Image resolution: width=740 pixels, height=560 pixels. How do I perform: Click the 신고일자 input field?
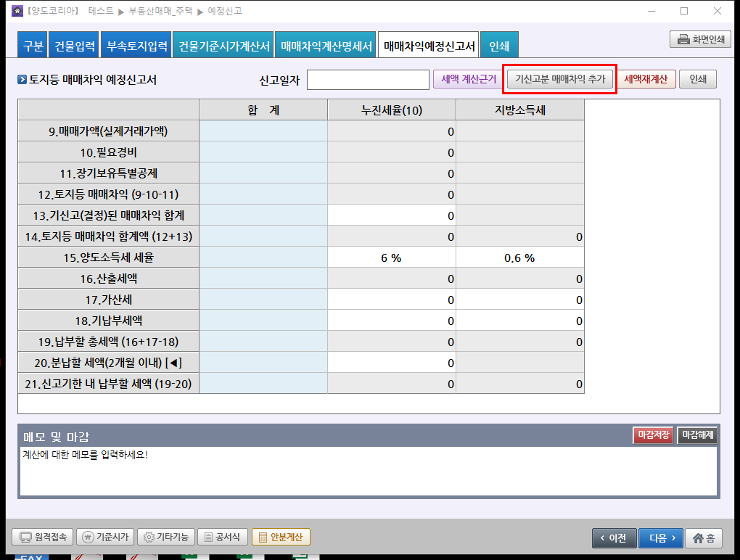pyautogui.click(x=368, y=80)
